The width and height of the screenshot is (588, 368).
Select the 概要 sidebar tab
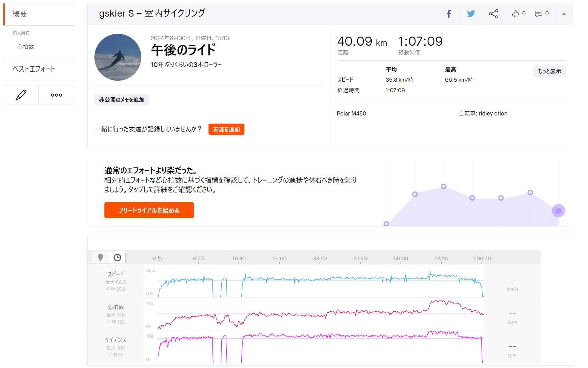(x=20, y=14)
